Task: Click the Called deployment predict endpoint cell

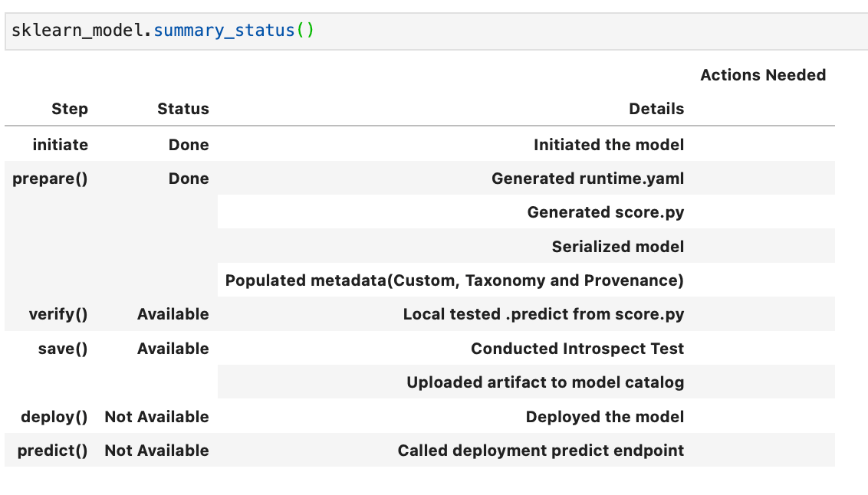Action: 541,451
